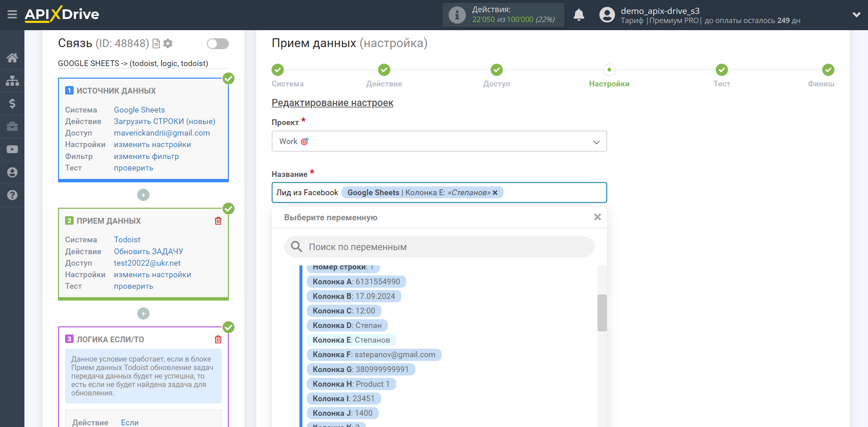Close the variable selector panel

[x=597, y=217]
